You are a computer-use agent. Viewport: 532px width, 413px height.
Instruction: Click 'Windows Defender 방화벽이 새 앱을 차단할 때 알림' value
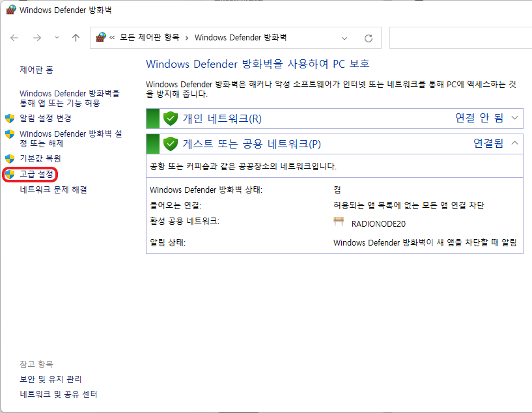pyautogui.click(x=425, y=242)
